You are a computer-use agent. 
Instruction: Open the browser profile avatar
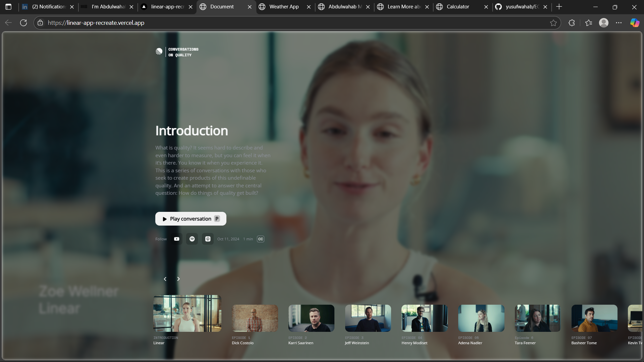(x=604, y=23)
